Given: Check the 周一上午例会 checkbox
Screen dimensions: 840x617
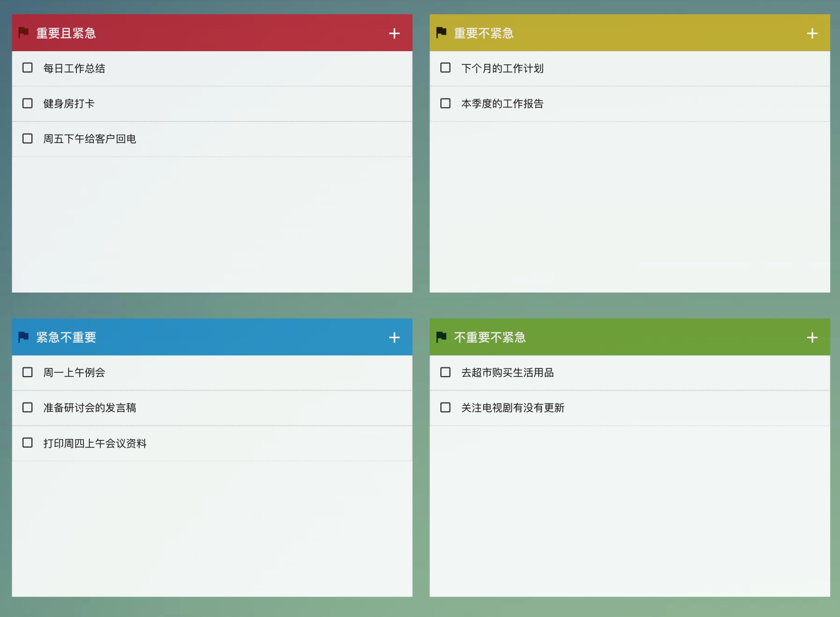Looking at the screenshot, I should [27, 372].
